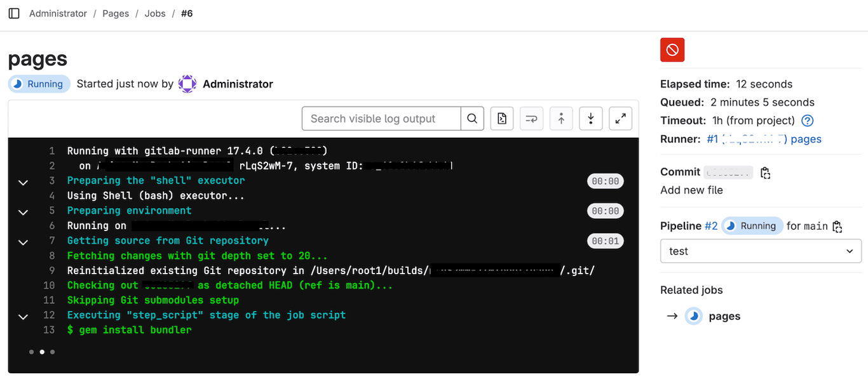Copy the main branch reference
Image resolution: width=868 pixels, height=384 pixels.
[836, 225]
